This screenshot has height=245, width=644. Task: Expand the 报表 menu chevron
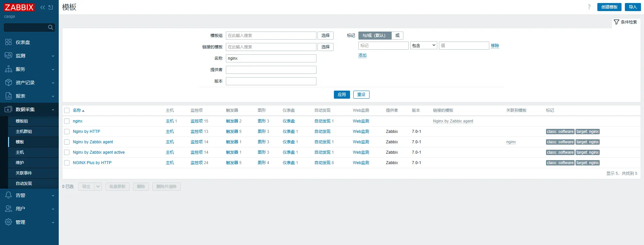[53, 96]
